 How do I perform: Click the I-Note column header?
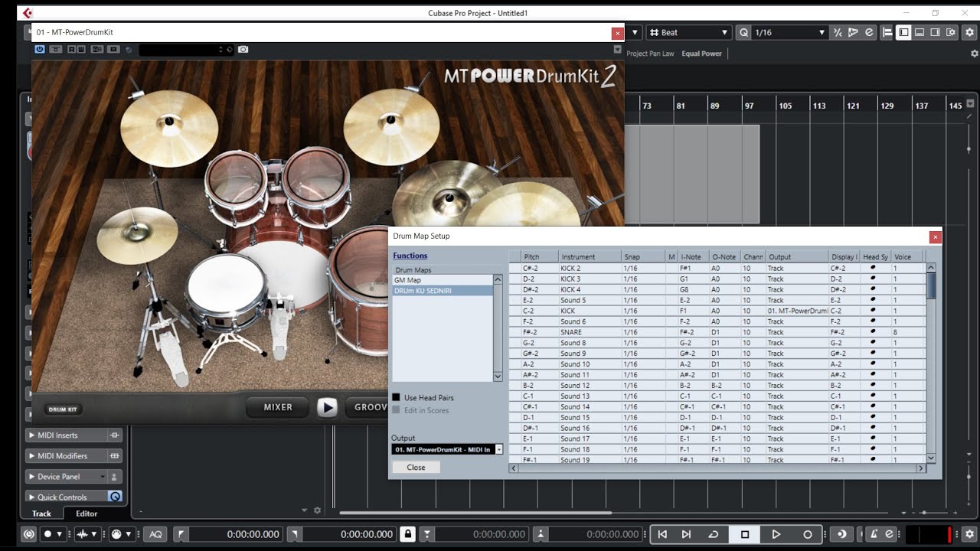(x=693, y=257)
